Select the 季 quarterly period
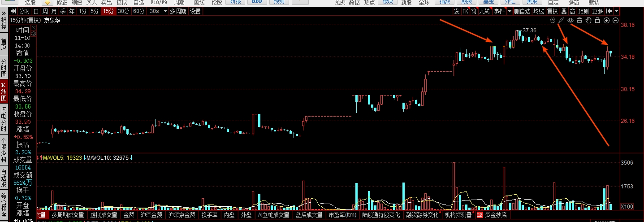Viewport: 644px width, 222px height. pyautogui.click(x=63, y=11)
